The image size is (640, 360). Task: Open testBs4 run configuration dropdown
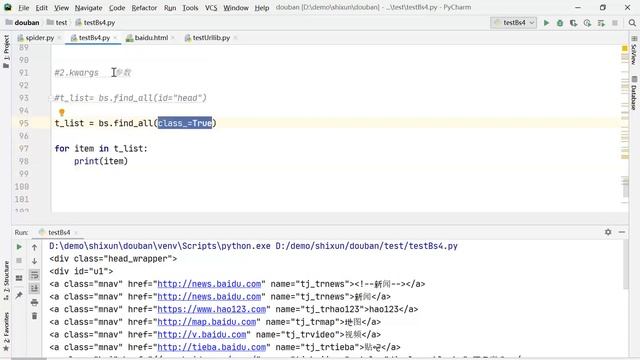[514, 23]
